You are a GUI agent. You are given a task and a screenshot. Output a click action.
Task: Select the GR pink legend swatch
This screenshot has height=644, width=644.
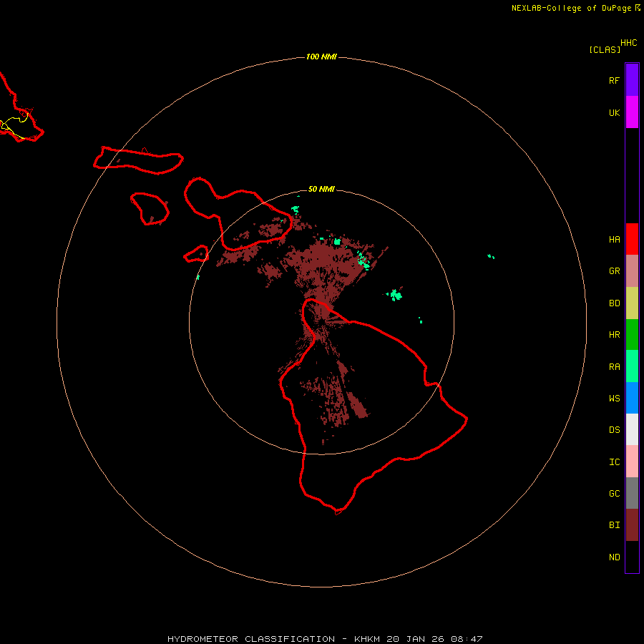632,271
